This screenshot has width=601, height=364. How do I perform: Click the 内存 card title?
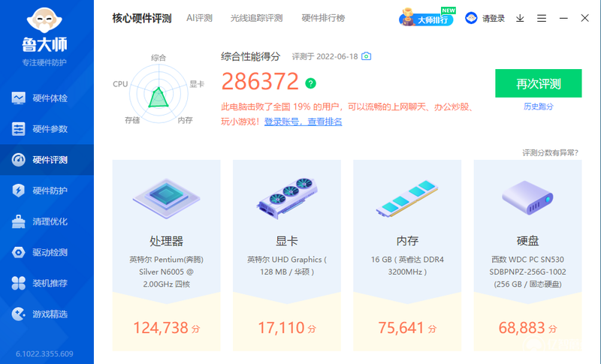(407, 241)
